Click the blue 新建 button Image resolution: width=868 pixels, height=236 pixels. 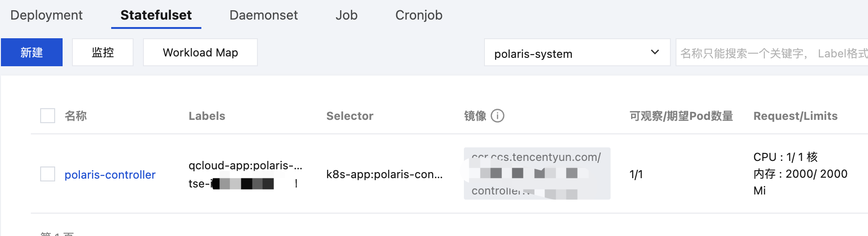[x=32, y=52]
